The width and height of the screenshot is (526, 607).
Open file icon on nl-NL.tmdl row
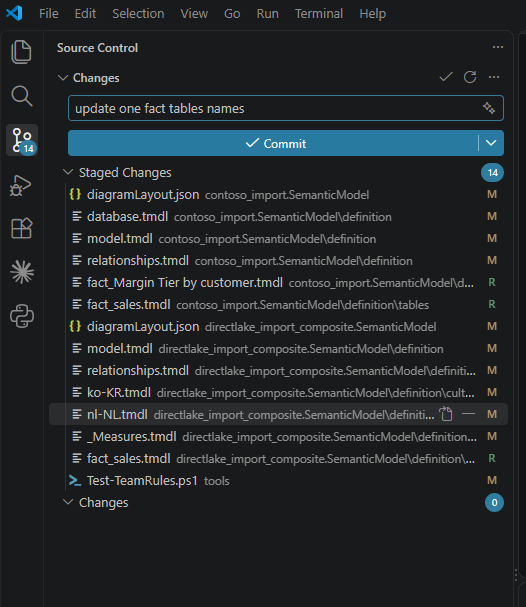pos(446,414)
